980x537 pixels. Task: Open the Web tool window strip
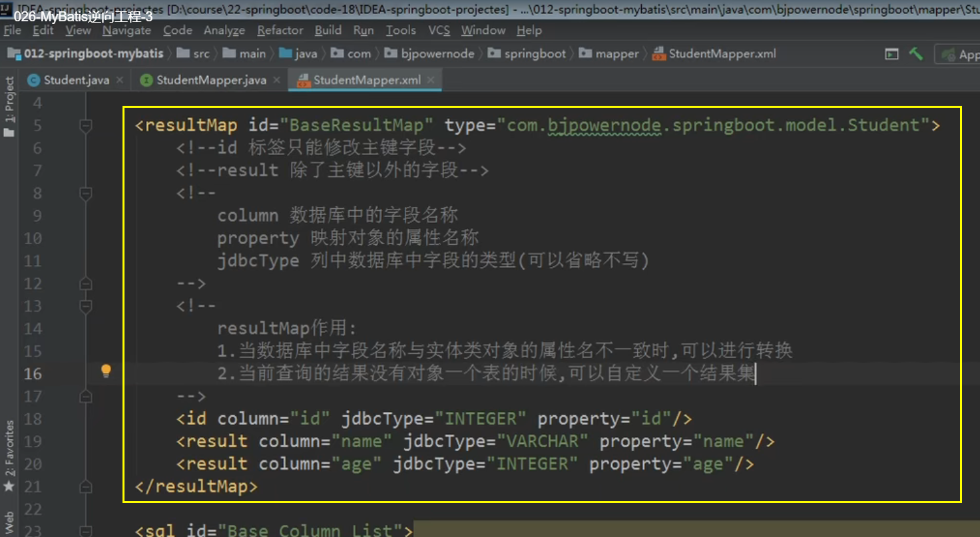click(9, 523)
